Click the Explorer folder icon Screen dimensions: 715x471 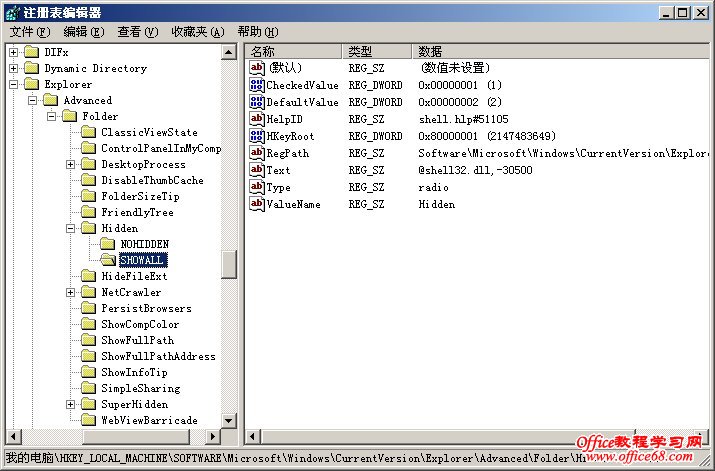(31, 84)
